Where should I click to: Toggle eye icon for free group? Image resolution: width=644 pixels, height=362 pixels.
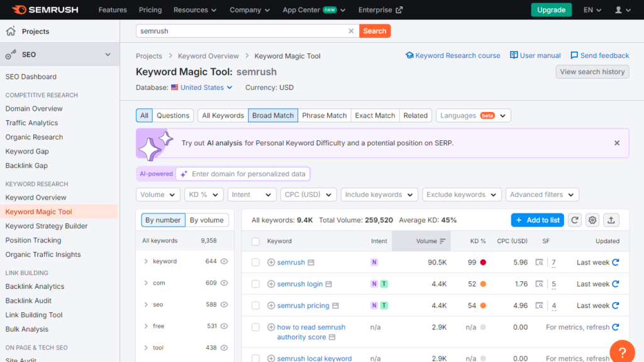click(x=224, y=326)
